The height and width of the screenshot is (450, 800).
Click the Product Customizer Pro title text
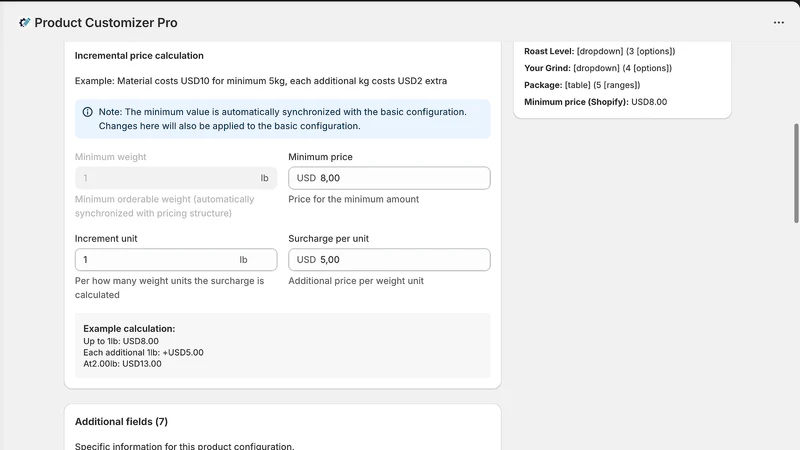(x=106, y=22)
